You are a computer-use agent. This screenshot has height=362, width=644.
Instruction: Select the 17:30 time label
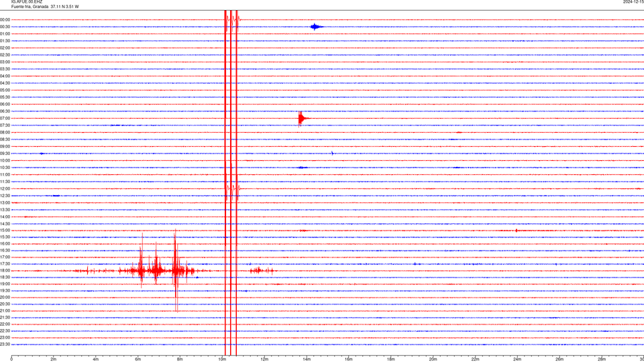pyautogui.click(x=5, y=264)
